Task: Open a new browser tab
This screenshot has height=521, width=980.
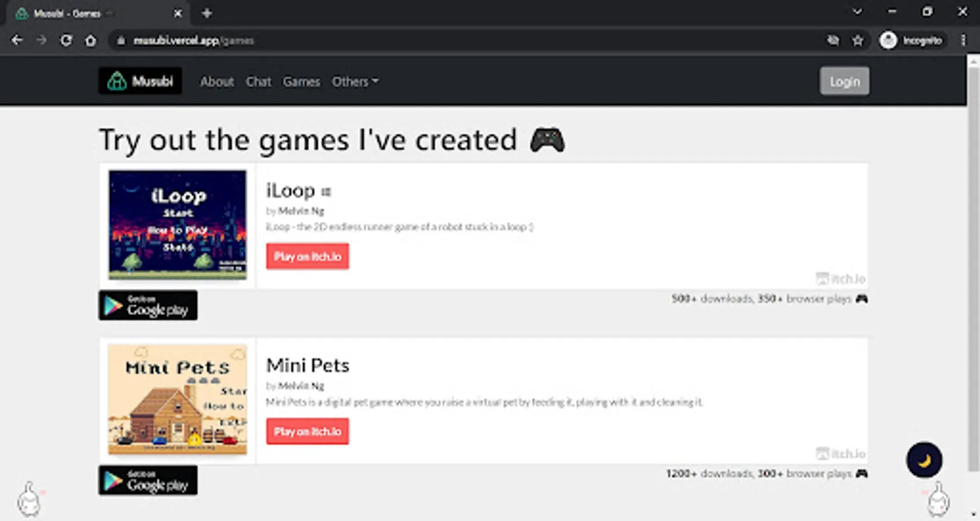Action: tap(207, 13)
